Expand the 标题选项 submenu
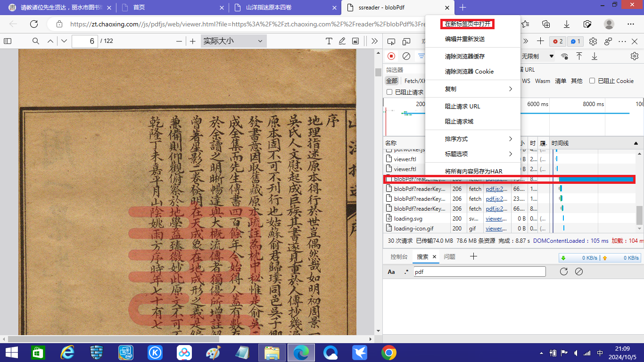This screenshot has height=362, width=644. tap(473, 154)
